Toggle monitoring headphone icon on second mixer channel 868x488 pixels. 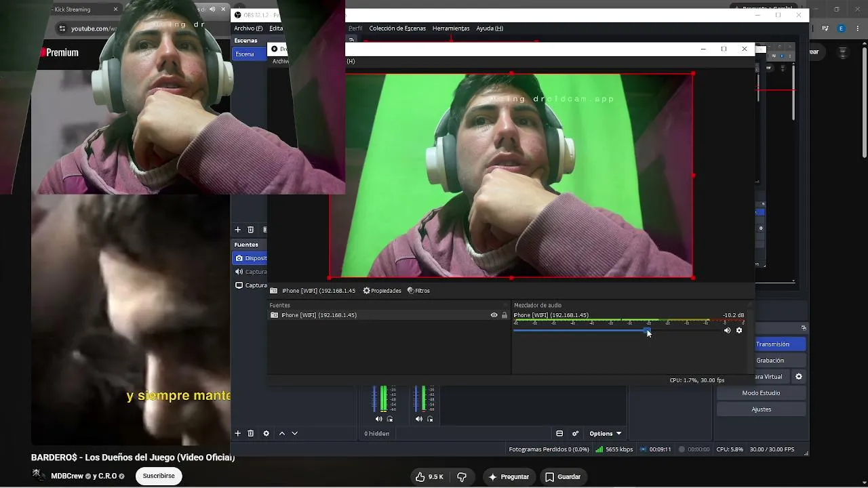430,419
